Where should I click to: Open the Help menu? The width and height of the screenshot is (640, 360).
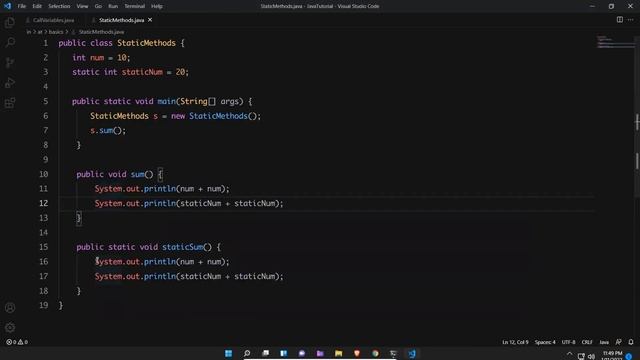[x=157, y=6]
